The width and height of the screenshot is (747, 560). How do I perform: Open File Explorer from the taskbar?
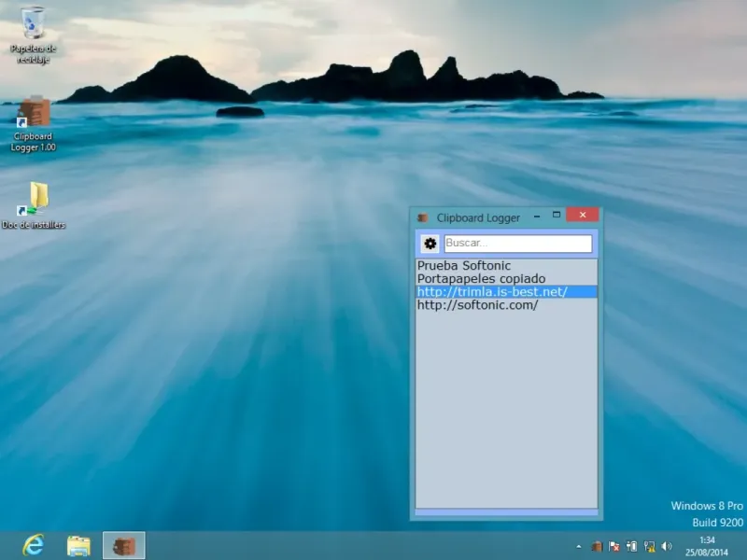click(78, 545)
